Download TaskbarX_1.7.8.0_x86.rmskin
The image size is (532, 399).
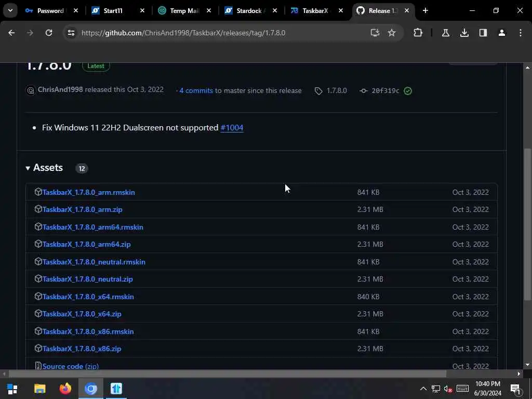pyautogui.click(x=88, y=331)
